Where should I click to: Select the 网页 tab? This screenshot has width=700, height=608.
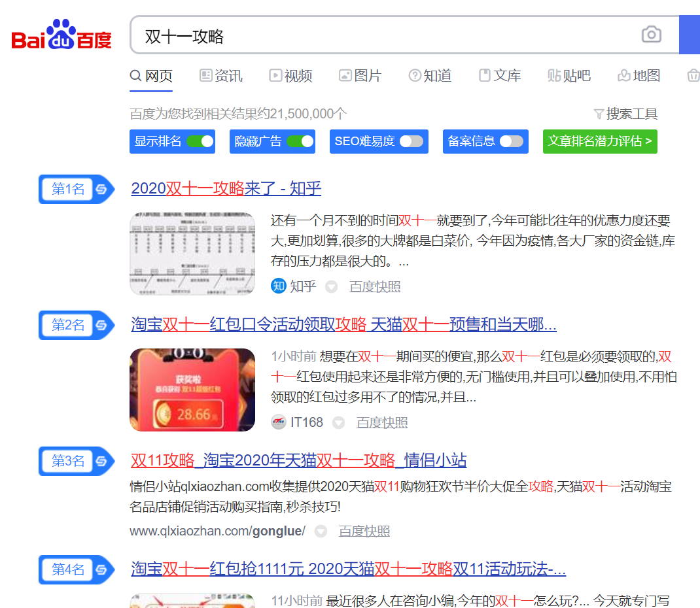[x=151, y=76]
